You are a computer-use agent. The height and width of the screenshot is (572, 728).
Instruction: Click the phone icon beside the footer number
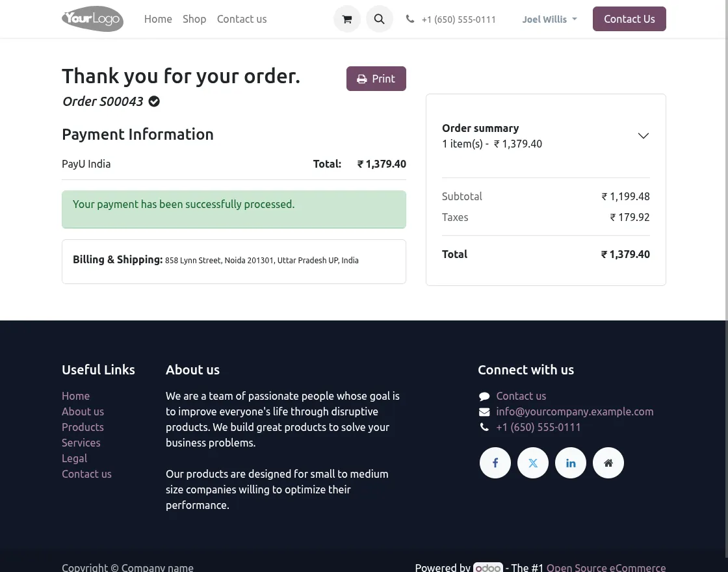484,427
